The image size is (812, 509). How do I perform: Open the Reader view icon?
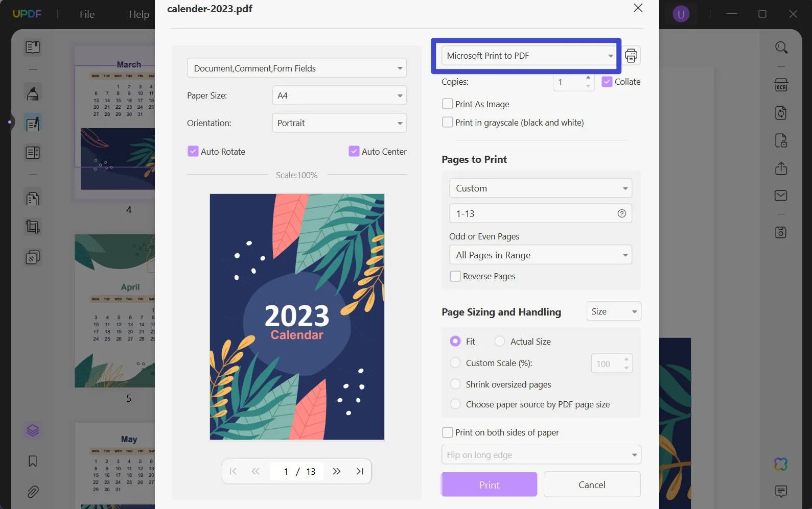pos(33,46)
